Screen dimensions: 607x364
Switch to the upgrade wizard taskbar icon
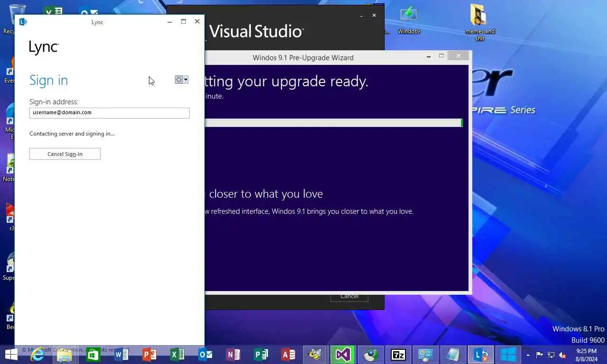click(508, 355)
